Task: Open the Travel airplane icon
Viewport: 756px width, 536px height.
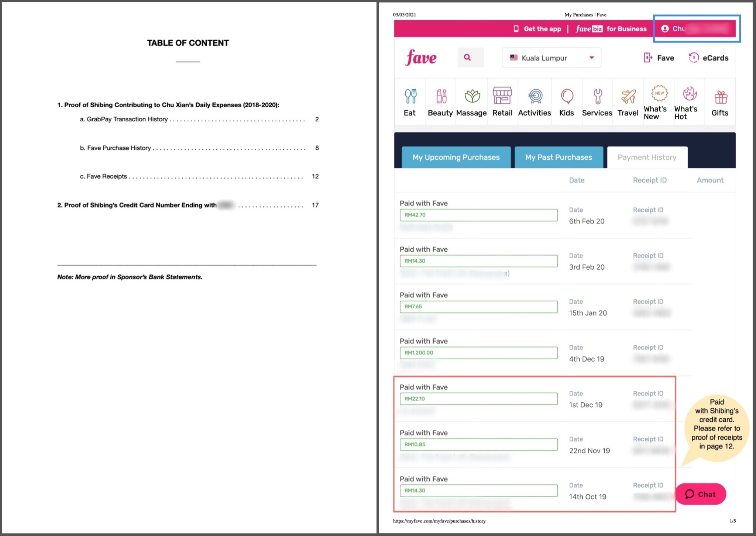Action: pyautogui.click(x=628, y=97)
